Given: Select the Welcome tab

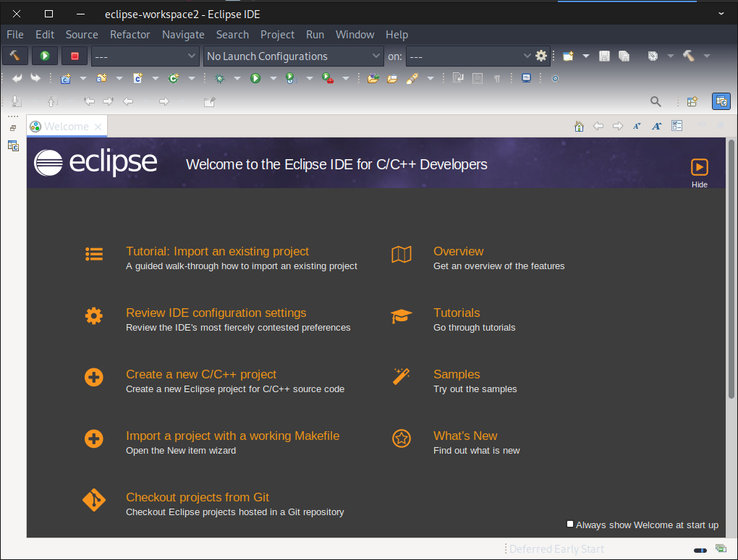Looking at the screenshot, I should [x=67, y=126].
